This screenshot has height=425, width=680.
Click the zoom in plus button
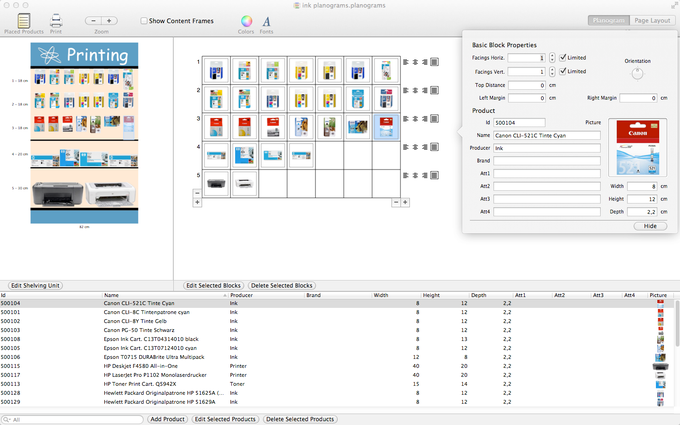(109, 20)
